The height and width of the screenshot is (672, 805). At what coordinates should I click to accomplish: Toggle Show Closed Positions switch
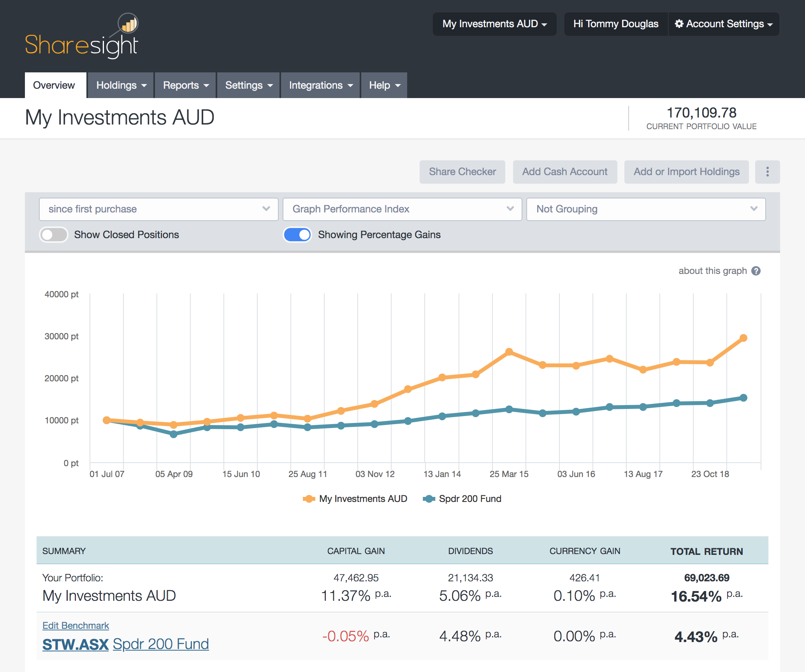(54, 235)
